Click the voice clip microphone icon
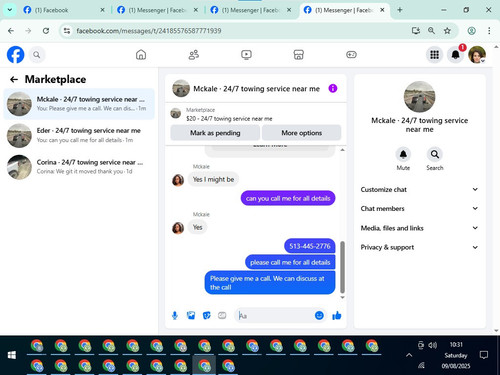Viewport: 500px width, 375px height. click(175, 315)
